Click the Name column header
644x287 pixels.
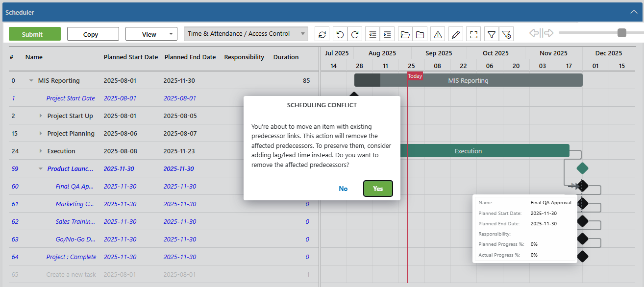34,57
